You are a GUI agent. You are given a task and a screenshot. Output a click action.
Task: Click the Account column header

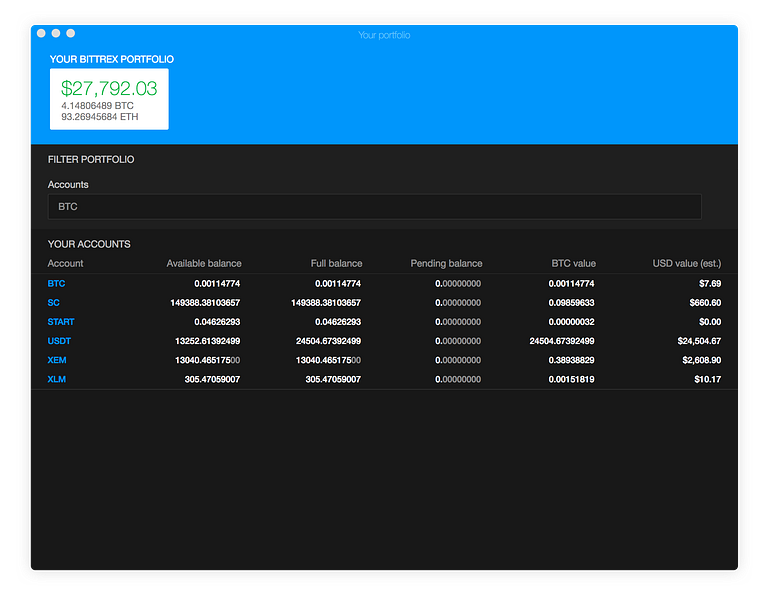point(65,263)
